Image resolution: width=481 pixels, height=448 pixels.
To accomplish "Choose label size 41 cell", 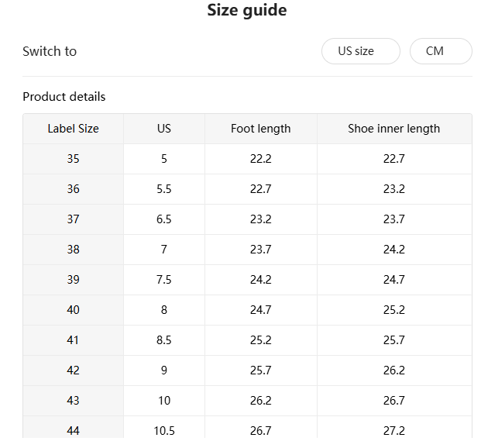I will tap(73, 340).
